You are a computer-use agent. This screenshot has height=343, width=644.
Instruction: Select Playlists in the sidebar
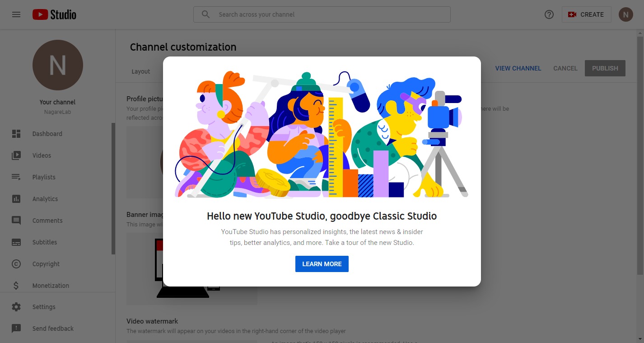pyautogui.click(x=44, y=177)
